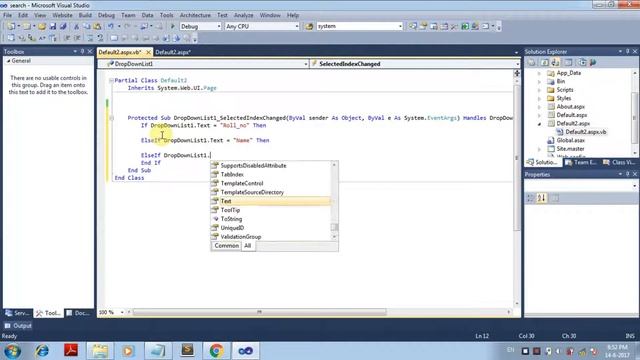Viewport: 640px width, 360px height.
Task: Click the View Code icon in Solution Explorer
Action: [568, 62]
